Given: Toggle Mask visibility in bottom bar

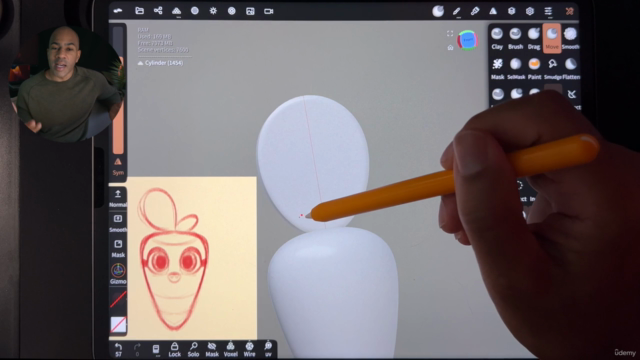Looking at the screenshot, I should pos(212,350).
